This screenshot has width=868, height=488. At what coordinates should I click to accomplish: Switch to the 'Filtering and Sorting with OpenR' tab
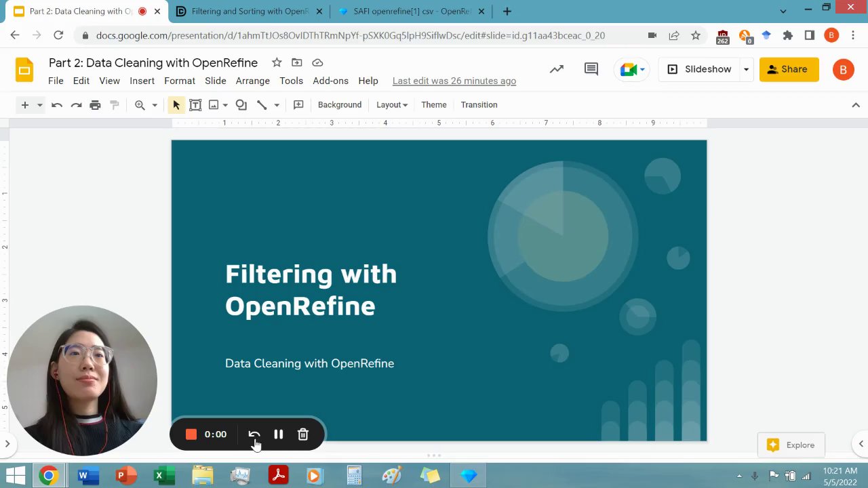pos(250,12)
